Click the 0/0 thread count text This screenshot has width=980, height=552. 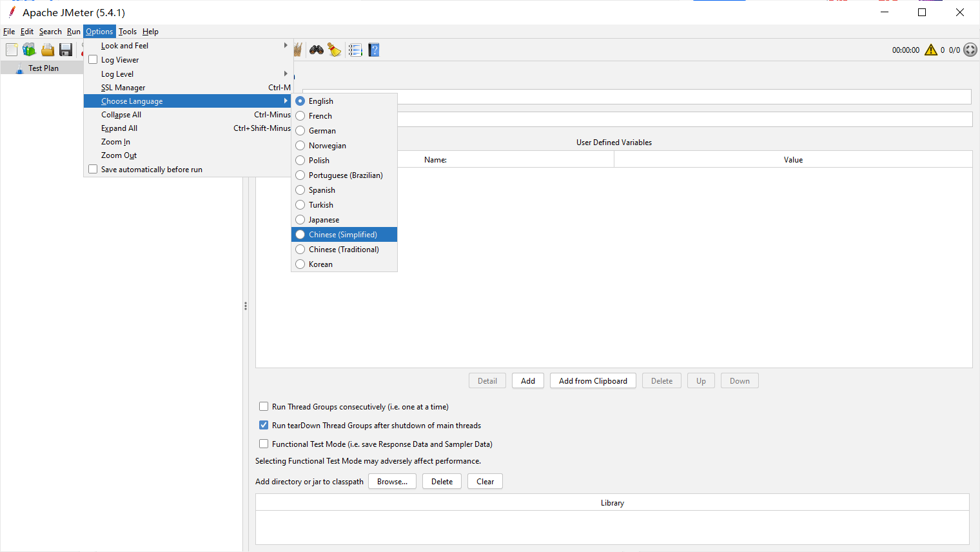(954, 50)
